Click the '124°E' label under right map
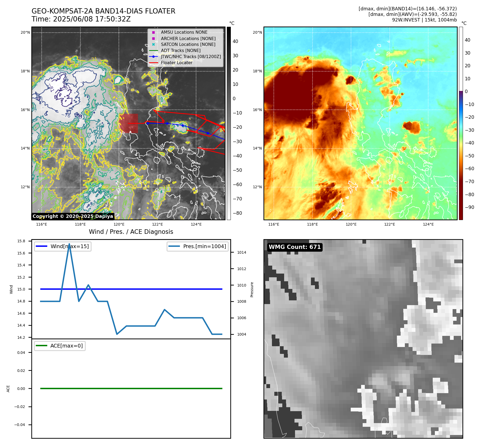Image resolution: width=481 pixels, height=448 pixels. pos(428,225)
